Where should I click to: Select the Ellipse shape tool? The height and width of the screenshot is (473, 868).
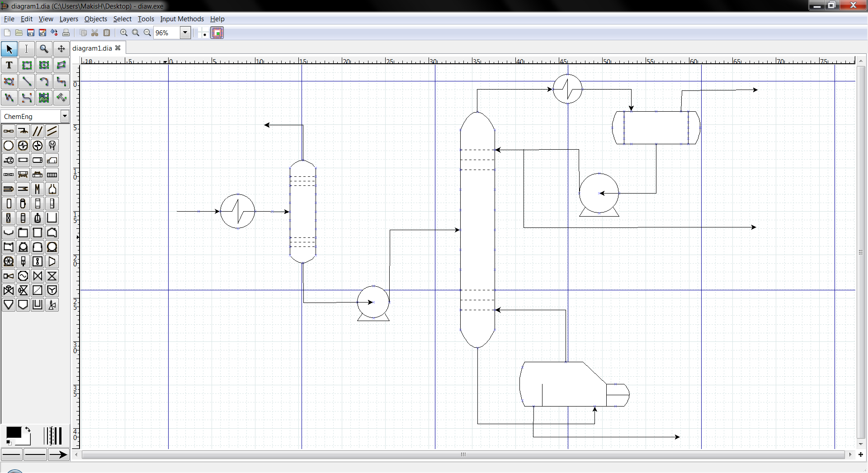click(x=44, y=65)
